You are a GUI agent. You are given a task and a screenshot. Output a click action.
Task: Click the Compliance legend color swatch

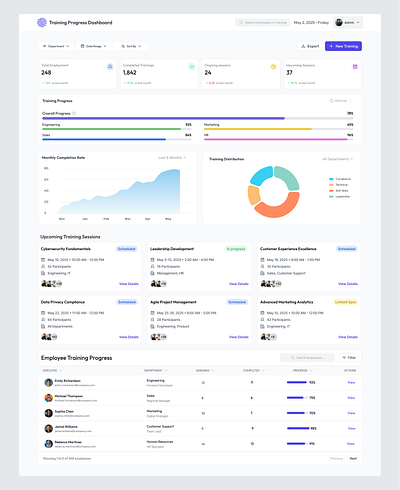coord(331,179)
